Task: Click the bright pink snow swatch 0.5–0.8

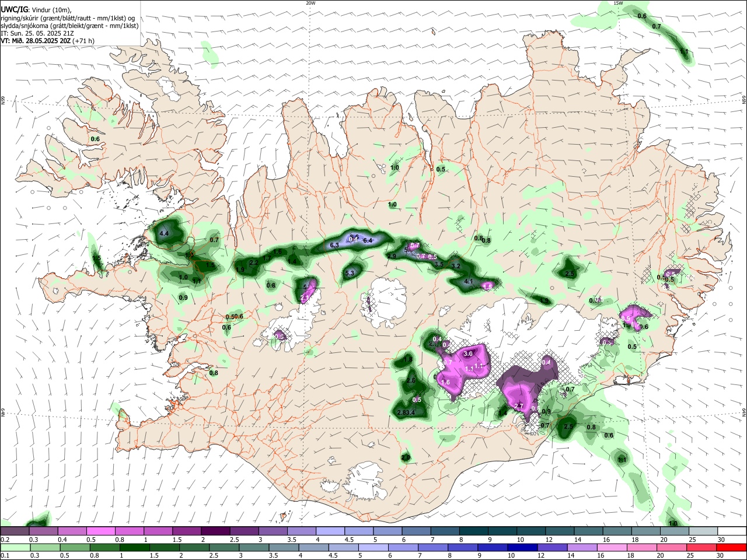Action: tap(100, 531)
